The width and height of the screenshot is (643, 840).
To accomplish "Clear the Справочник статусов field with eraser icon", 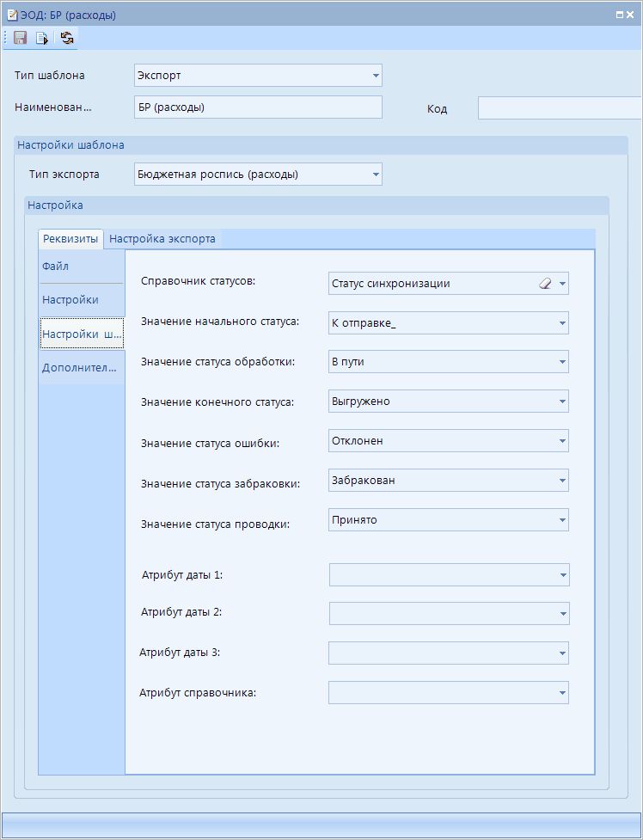I will point(545,284).
